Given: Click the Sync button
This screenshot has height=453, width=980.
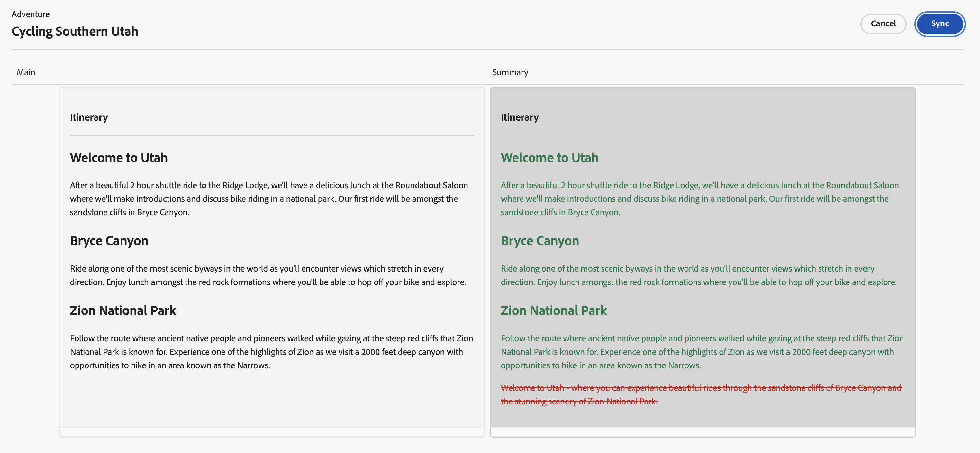Looking at the screenshot, I should pyautogui.click(x=939, y=23).
